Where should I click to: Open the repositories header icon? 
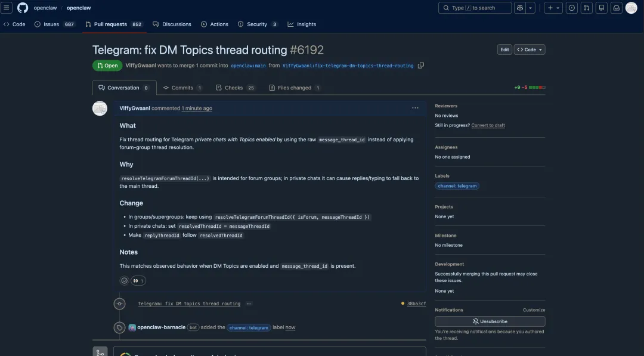pos(601,8)
